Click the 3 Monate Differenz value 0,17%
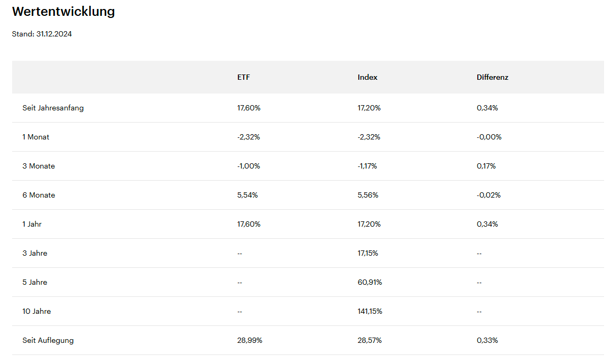The image size is (612, 364). [x=486, y=166]
